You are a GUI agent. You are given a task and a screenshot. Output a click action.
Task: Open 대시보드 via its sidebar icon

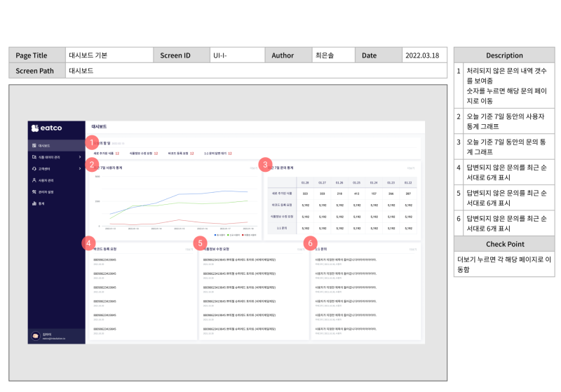[x=34, y=145]
